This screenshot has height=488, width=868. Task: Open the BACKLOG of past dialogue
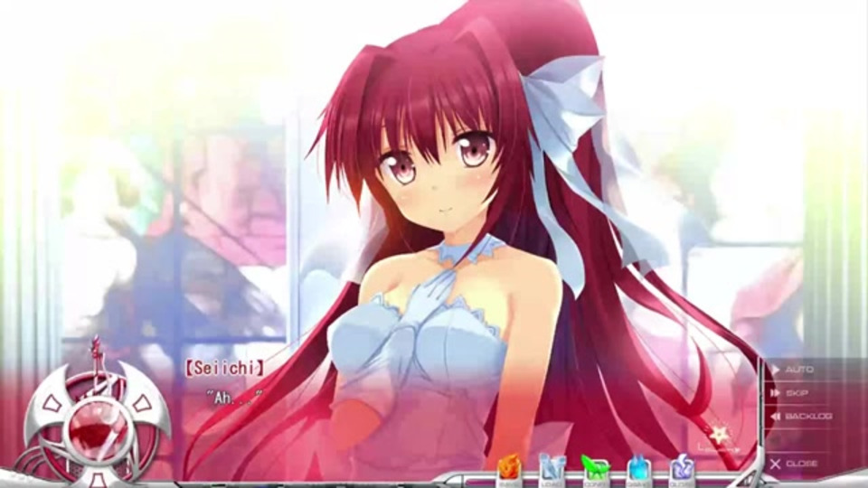[x=802, y=416]
